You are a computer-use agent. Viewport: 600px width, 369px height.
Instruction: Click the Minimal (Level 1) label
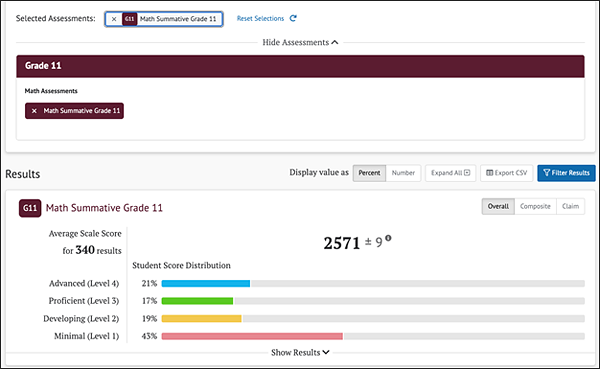point(86,336)
